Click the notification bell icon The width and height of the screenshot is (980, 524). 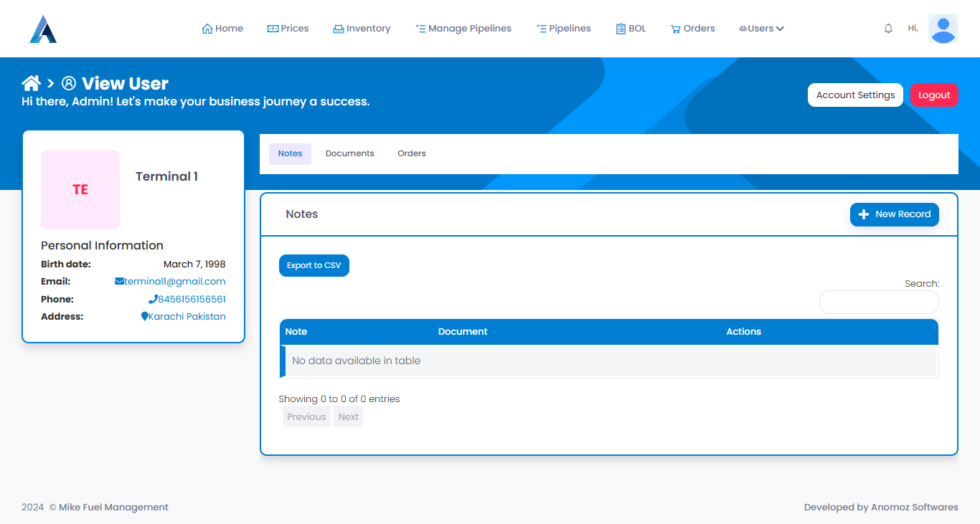(888, 29)
